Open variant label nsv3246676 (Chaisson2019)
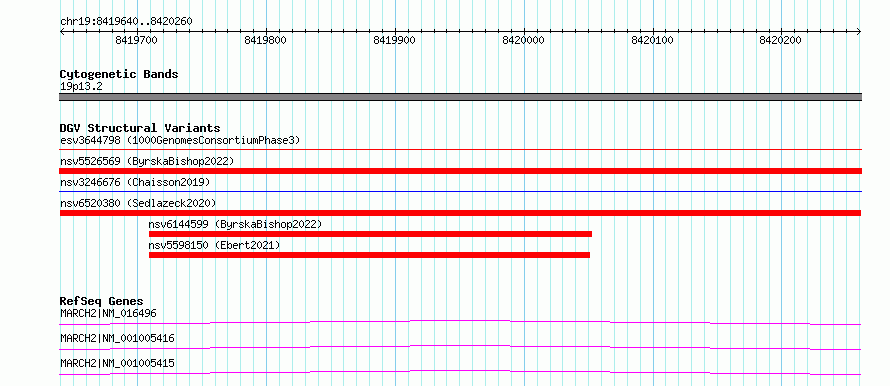This screenshot has width=890, height=386. tap(135, 182)
